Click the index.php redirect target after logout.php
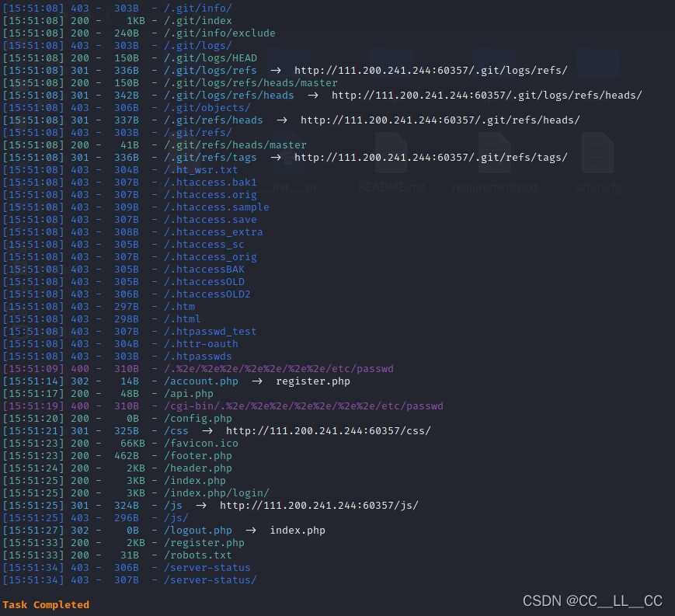The width and height of the screenshot is (675, 616). click(297, 531)
